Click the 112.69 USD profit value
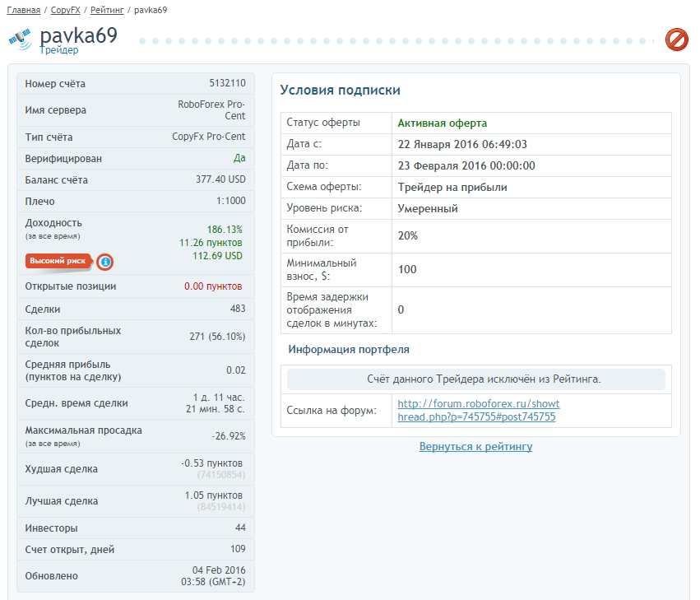 point(217,255)
